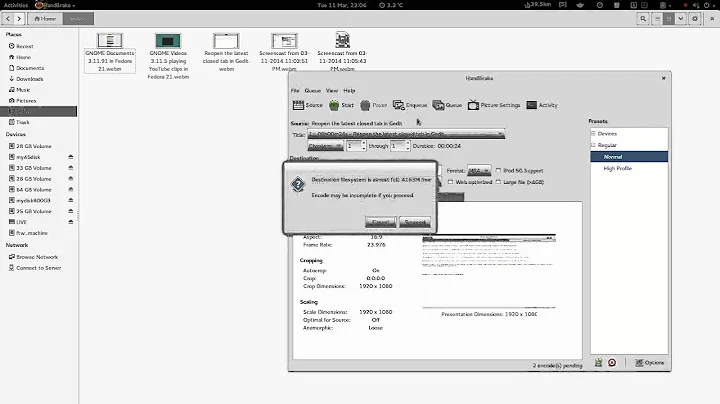Select the High Profile preset
The height and width of the screenshot is (404, 720).
click(x=618, y=168)
